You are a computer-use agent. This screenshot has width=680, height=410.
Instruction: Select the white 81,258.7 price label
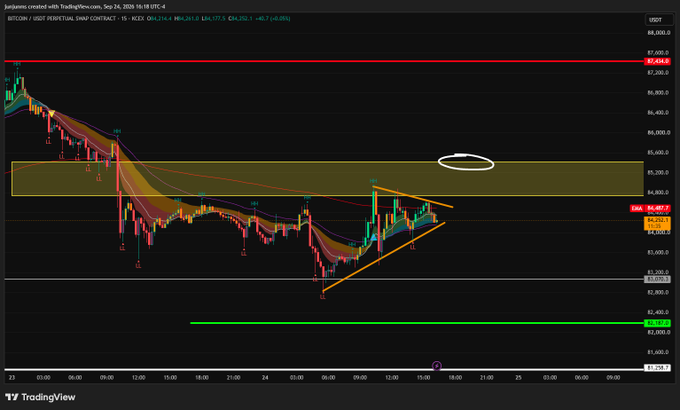(x=658, y=368)
